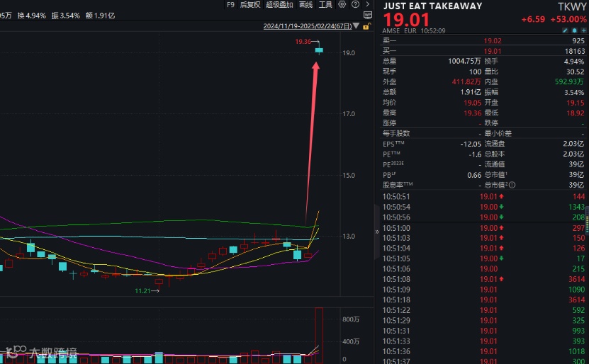Click the PB value 0.66
The height and width of the screenshot is (364, 589).
[474, 175]
